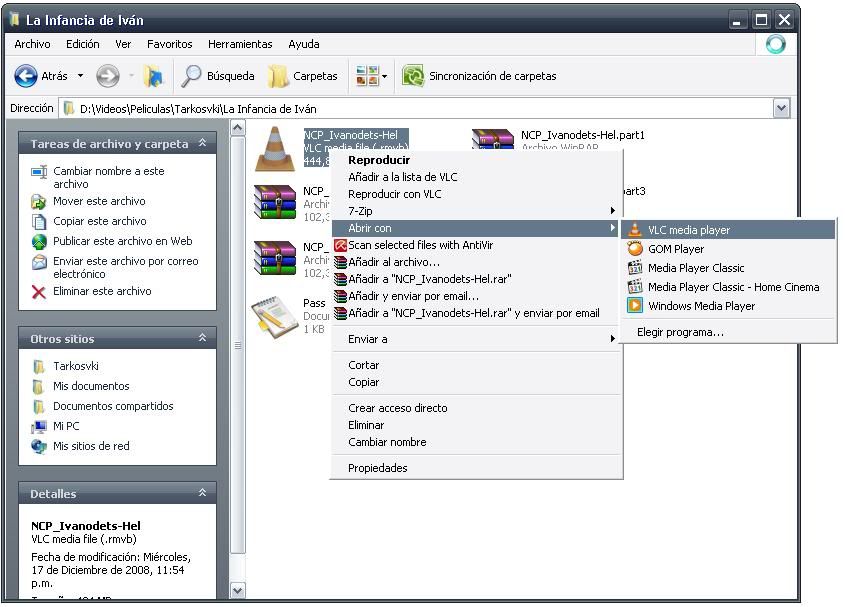The image size is (845, 607).
Task: Collapse the Tareas de archivo y carpeta panel
Action: tap(202, 144)
